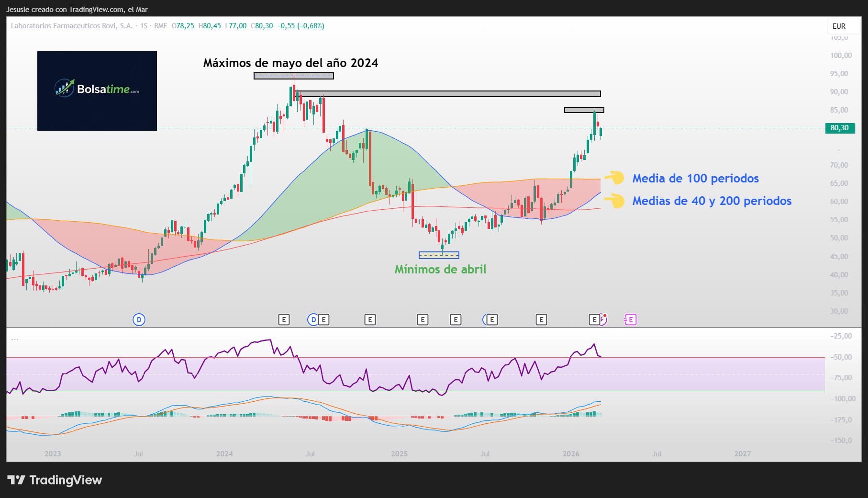The width and height of the screenshot is (868, 498).
Task: Click the leftmost earnings E marker on the timeline
Action: pyautogui.click(x=285, y=319)
